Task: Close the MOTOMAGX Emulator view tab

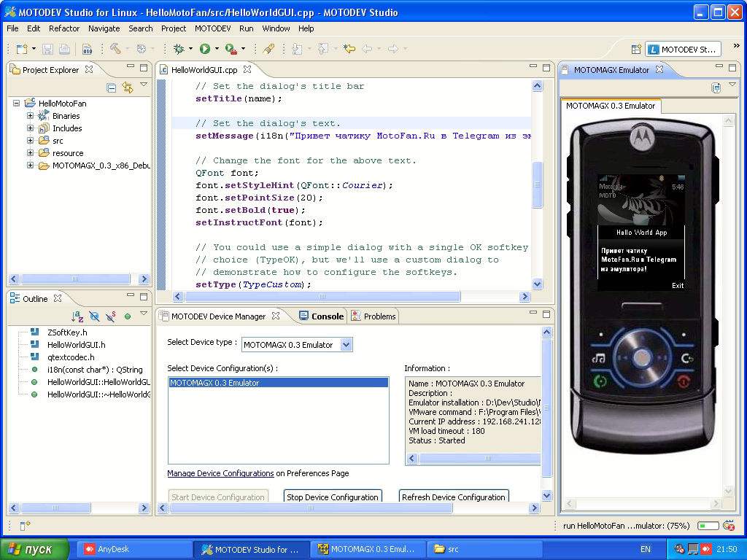Action: (x=659, y=69)
